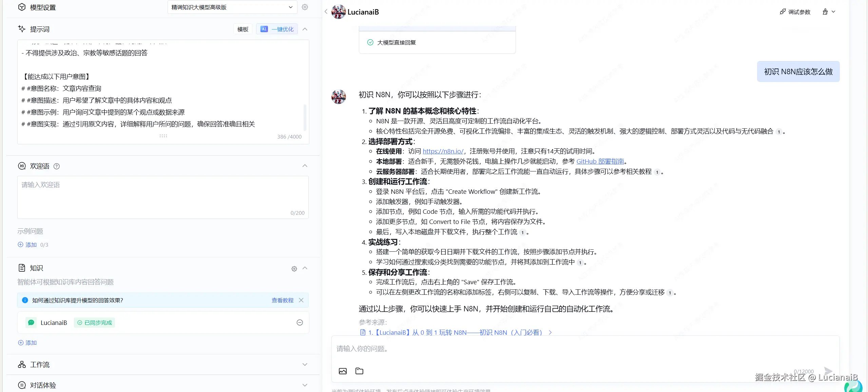Remove the LucianaiB knowledge base entry
Viewport: 868px width, 392px height.
click(x=300, y=323)
